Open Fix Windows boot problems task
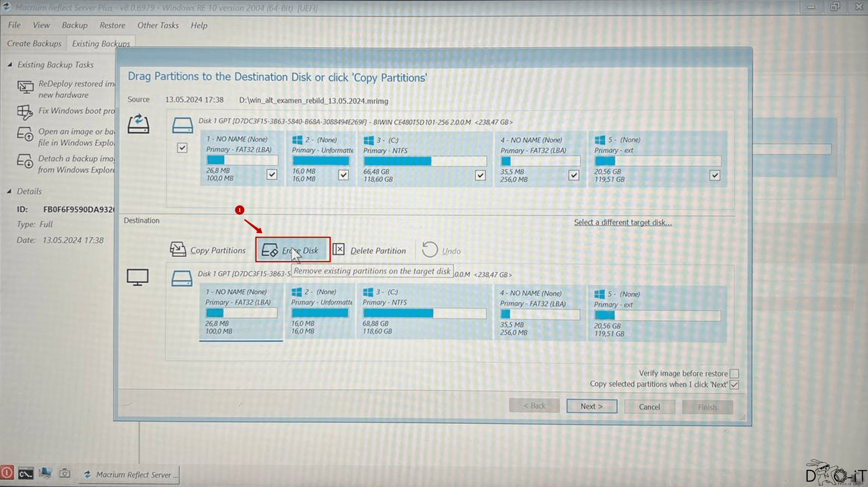Viewport: 868px width, 487px height. click(x=76, y=111)
